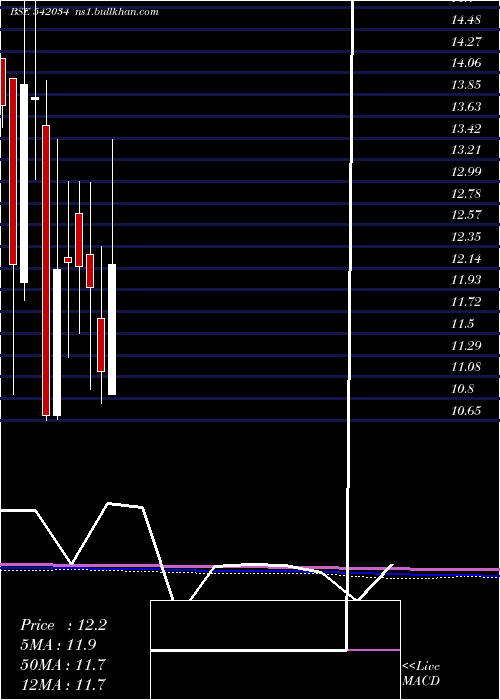Viewport: 500px width, 700px height.
Task: Select the 14.48 price axis label
Action: 466,20
